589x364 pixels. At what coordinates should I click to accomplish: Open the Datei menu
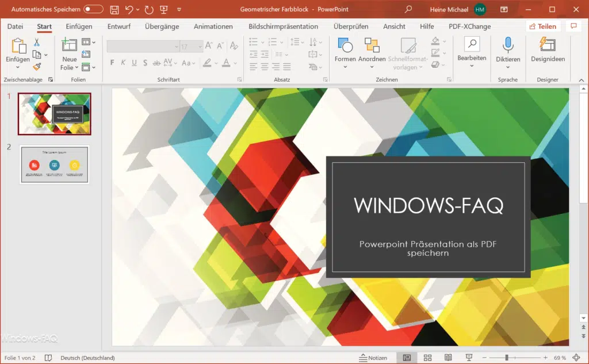click(x=14, y=26)
